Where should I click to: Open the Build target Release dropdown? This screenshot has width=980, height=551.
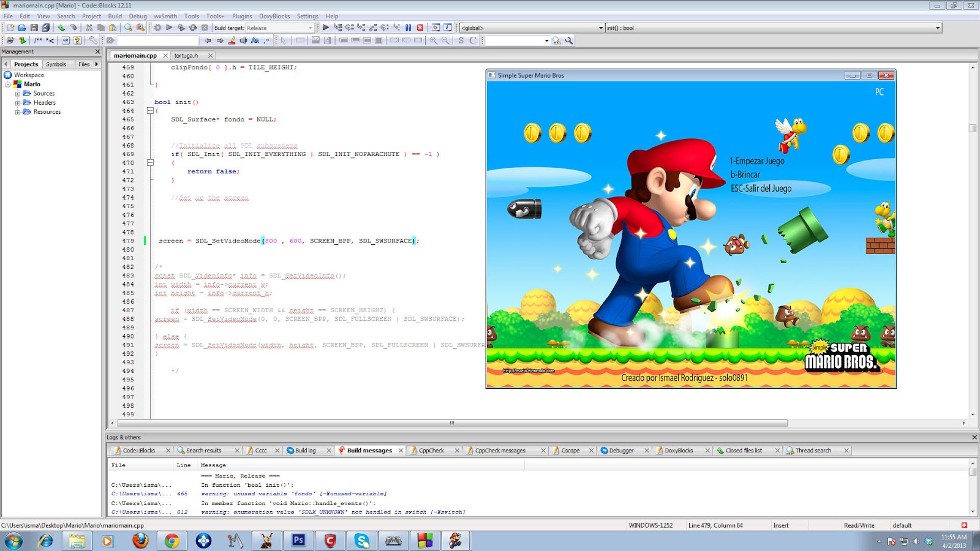point(280,28)
